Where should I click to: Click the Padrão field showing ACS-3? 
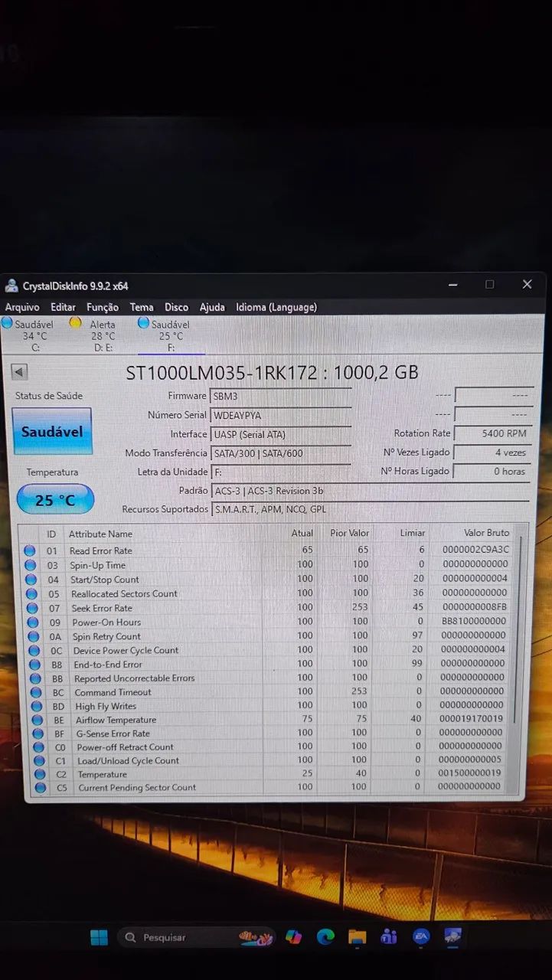coord(370,491)
